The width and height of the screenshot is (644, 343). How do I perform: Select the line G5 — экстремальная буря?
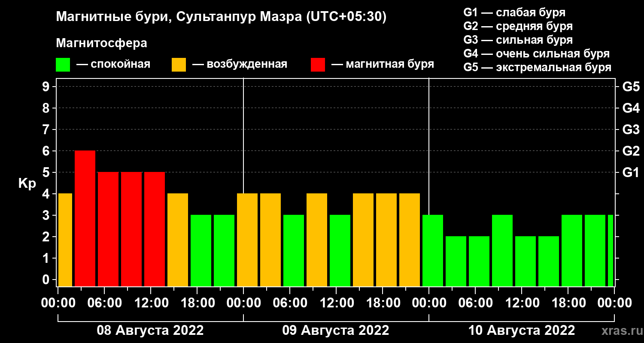[538, 67]
